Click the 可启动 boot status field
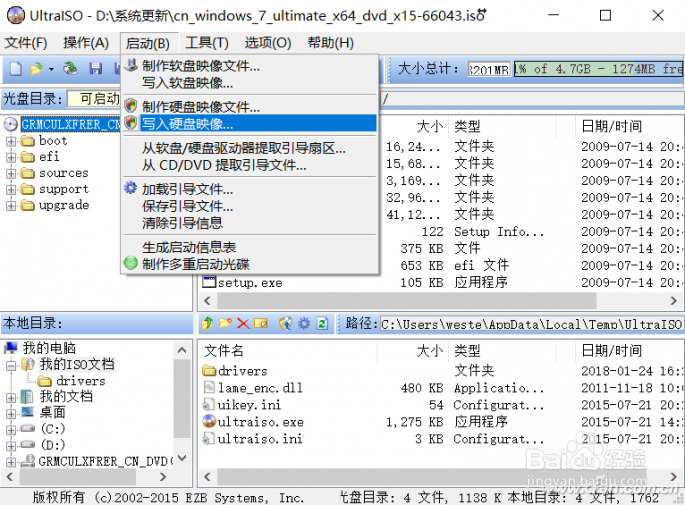This screenshot has width=685, height=505. [94, 99]
